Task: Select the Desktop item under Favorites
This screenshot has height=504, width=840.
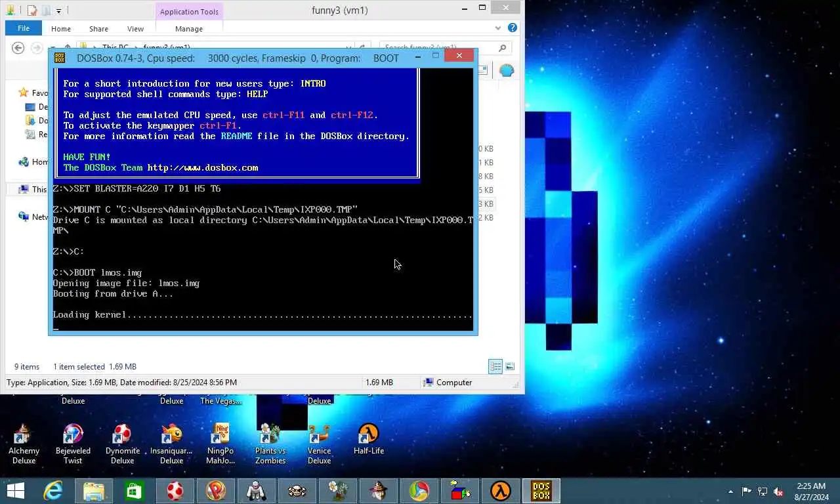Action: pos(35,106)
